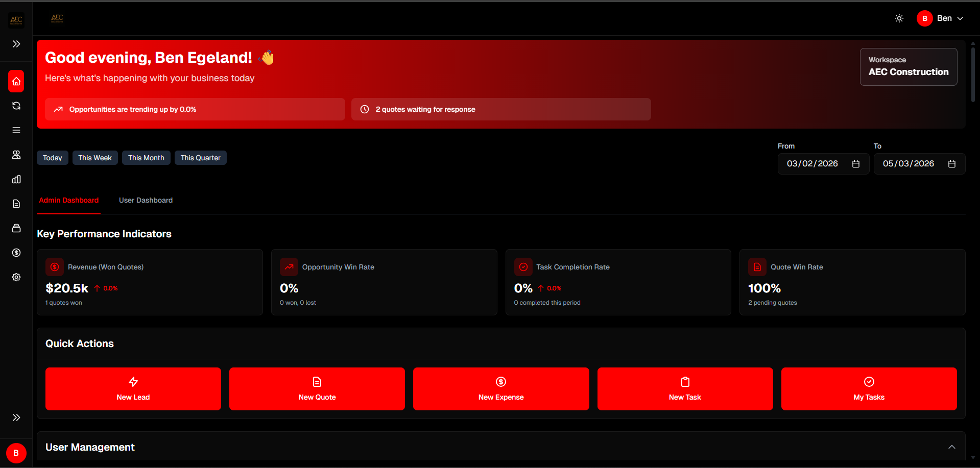Open the settings gear sidebar icon
Screen dimensions: 980x468
(16, 277)
